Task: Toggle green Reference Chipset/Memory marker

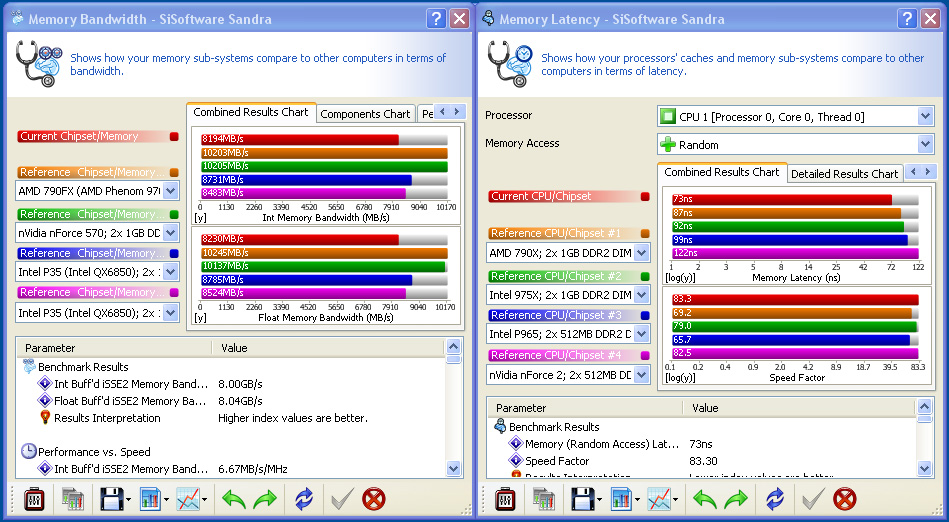Action: pos(174,214)
